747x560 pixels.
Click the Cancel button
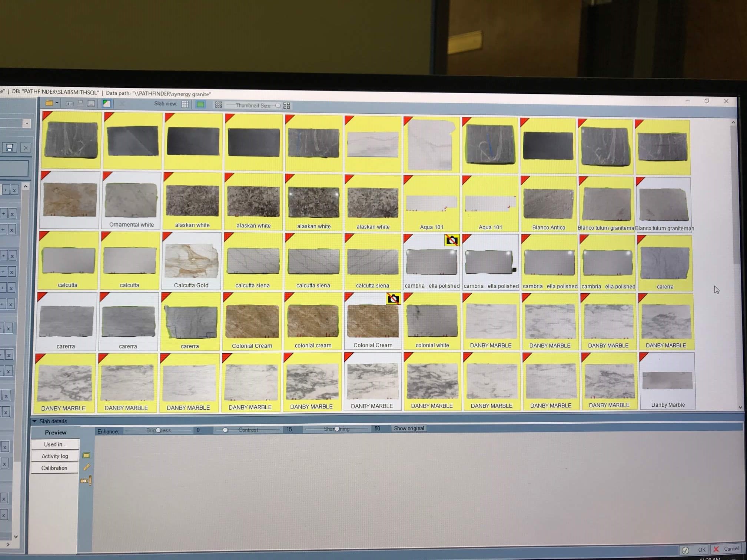tap(726, 549)
